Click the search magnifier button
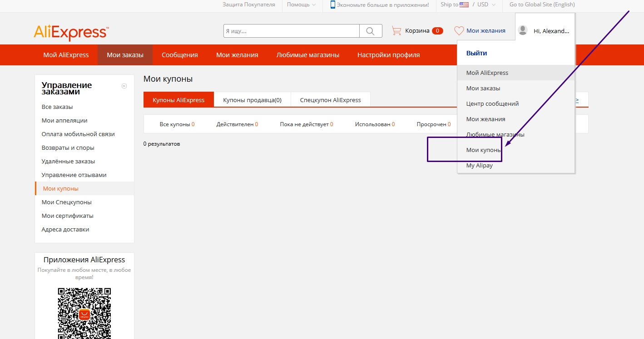644x339 pixels. click(x=371, y=31)
